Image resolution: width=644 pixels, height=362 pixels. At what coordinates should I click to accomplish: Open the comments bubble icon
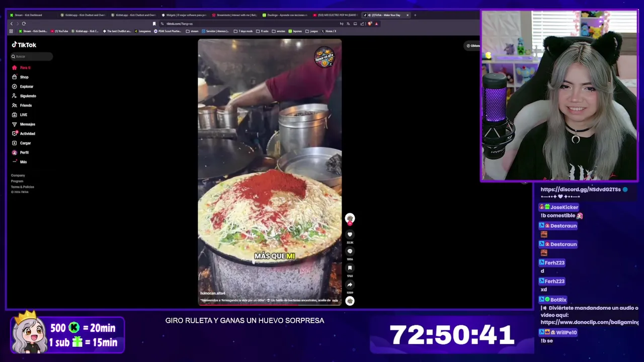click(x=350, y=251)
